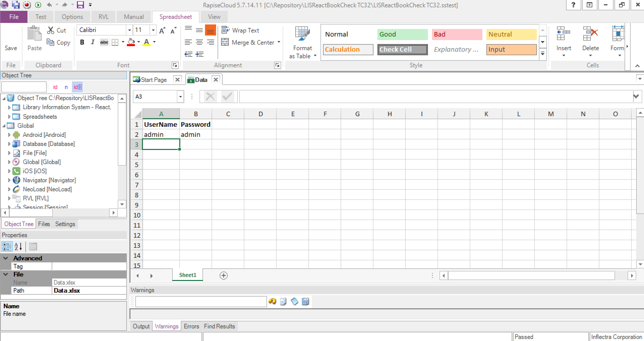Toggle Wrap Text option
This screenshot has width=644, height=341.
[240, 30]
